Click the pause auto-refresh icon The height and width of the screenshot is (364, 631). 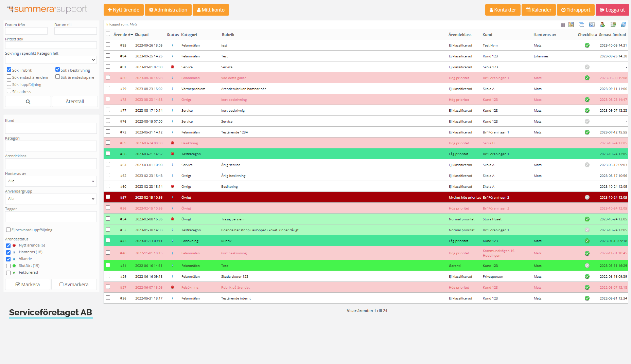point(563,25)
